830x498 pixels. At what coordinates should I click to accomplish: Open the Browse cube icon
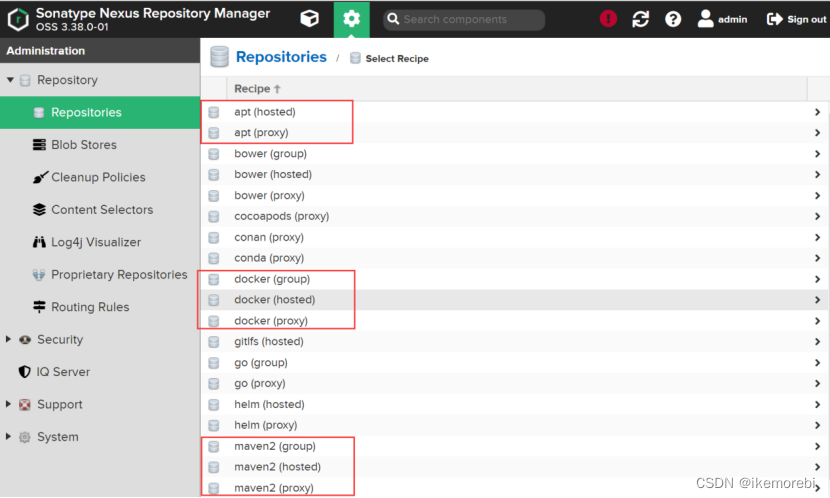(309, 19)
